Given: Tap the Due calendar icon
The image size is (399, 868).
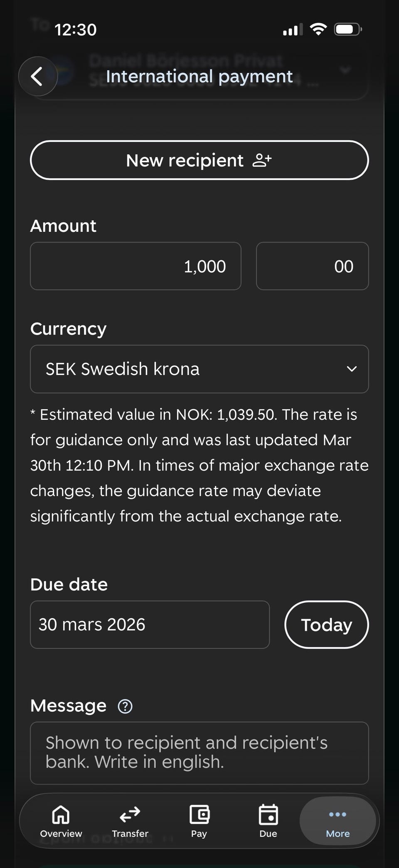Looking at the screenshot, I should coord(268,815).
